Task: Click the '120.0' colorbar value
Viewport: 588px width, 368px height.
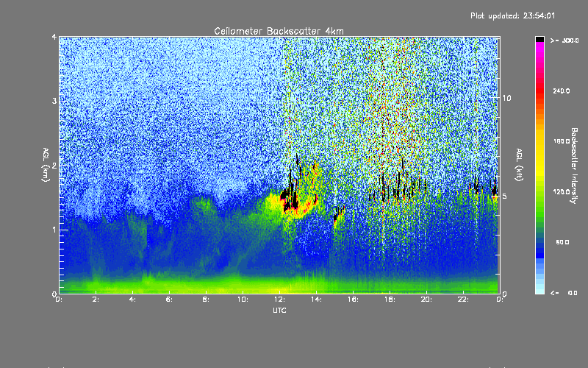Action: (562, 191)
